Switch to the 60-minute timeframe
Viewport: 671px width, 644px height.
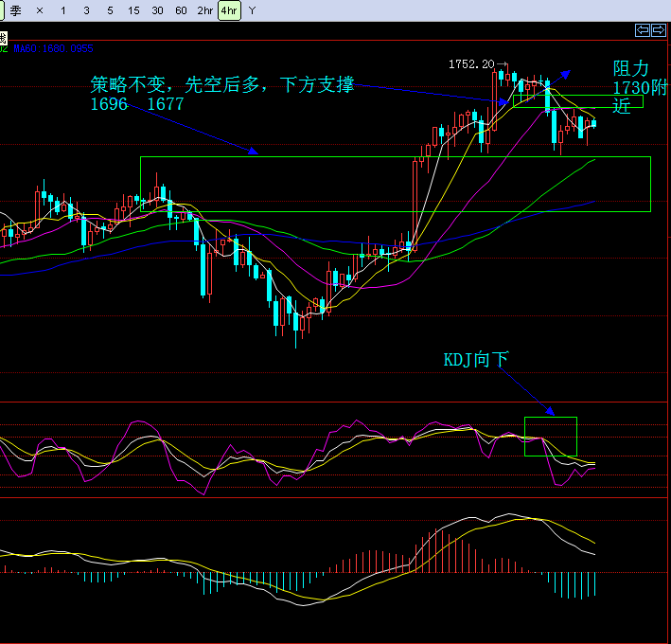point(181,10)
